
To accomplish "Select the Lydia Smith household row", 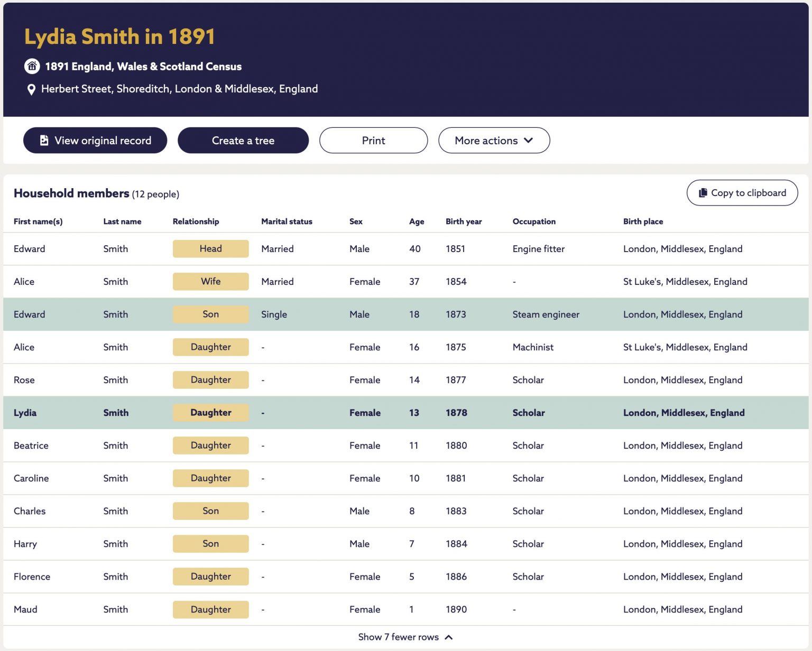I will (x=406, y=413).
